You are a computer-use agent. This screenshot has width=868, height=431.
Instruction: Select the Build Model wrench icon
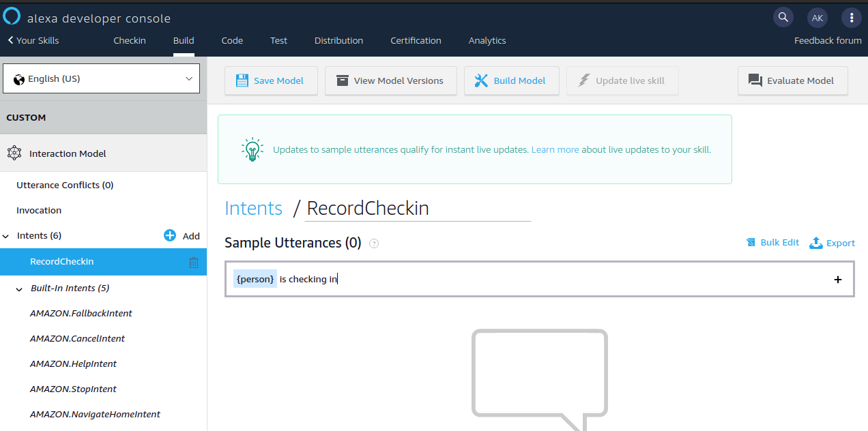482,80
